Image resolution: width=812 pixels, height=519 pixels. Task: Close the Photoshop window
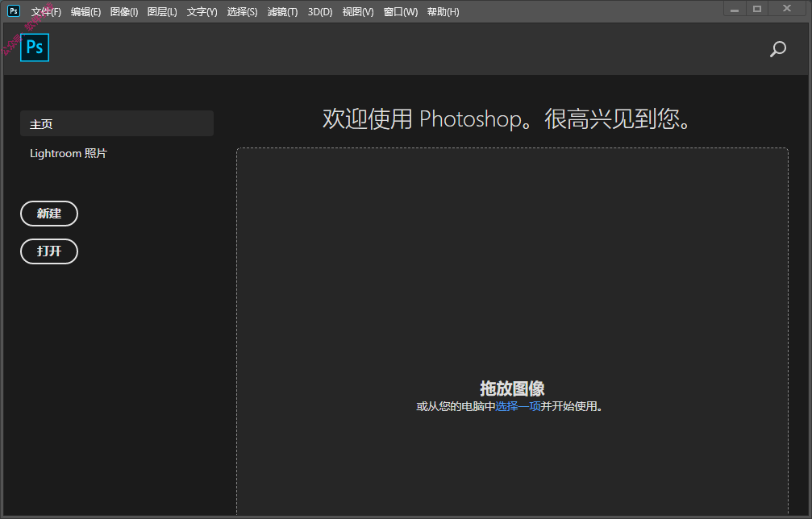tap(787, 9)
